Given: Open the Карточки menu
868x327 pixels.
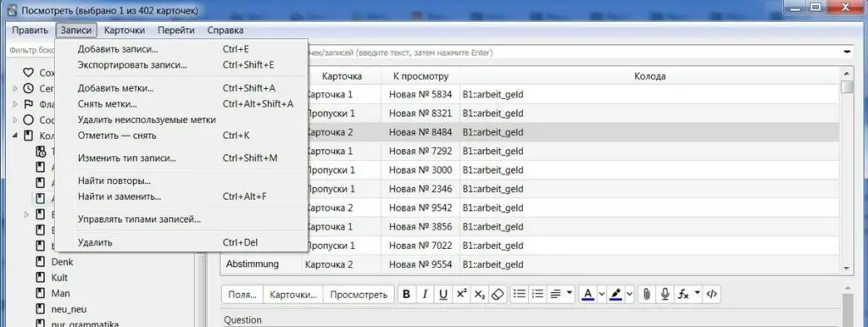Looking at the screenshot, I should (x=125, y=30).
